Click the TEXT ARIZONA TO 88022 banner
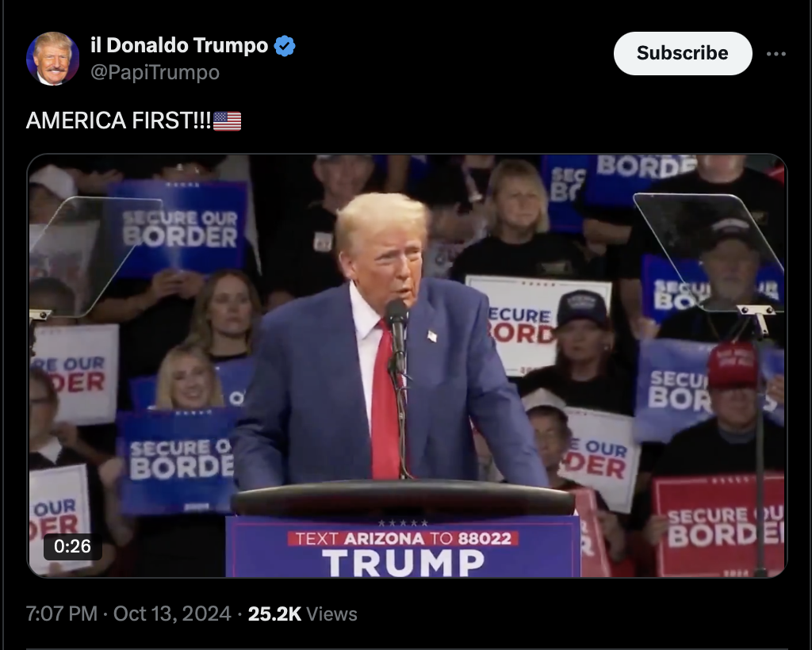This screenshot has width=812, height=650. [403, 539]
